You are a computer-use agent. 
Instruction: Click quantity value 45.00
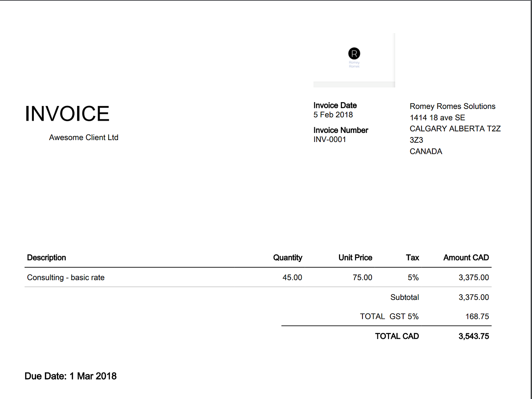pos(292,278)
